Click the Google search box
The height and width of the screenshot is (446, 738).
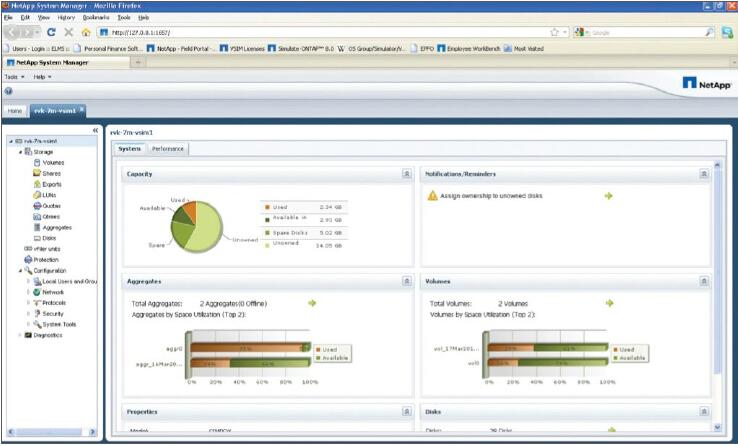645,32
